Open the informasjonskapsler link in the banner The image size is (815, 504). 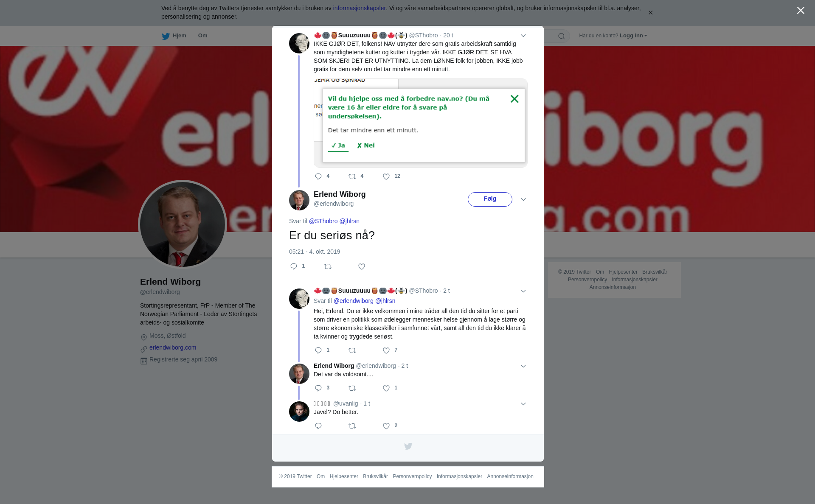pyautogui.click(x=359, y=8)
